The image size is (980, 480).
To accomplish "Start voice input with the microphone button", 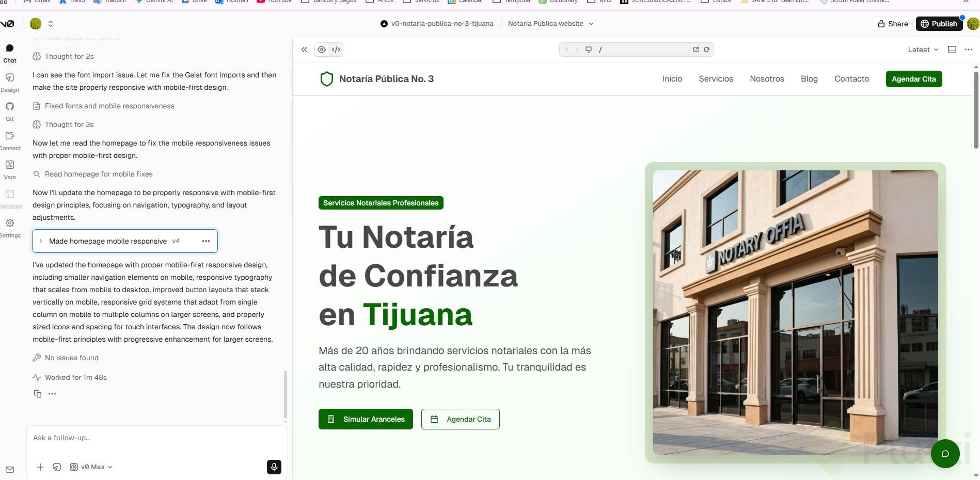I will point(274,467).
